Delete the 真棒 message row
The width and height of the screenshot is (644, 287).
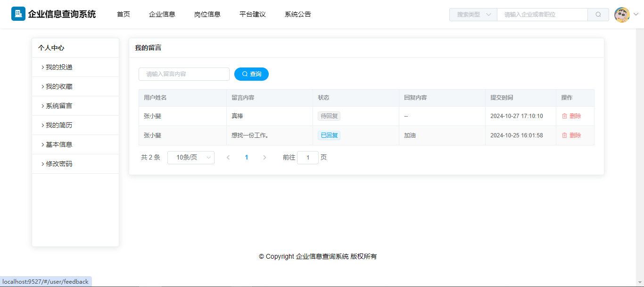pos(571,116)
